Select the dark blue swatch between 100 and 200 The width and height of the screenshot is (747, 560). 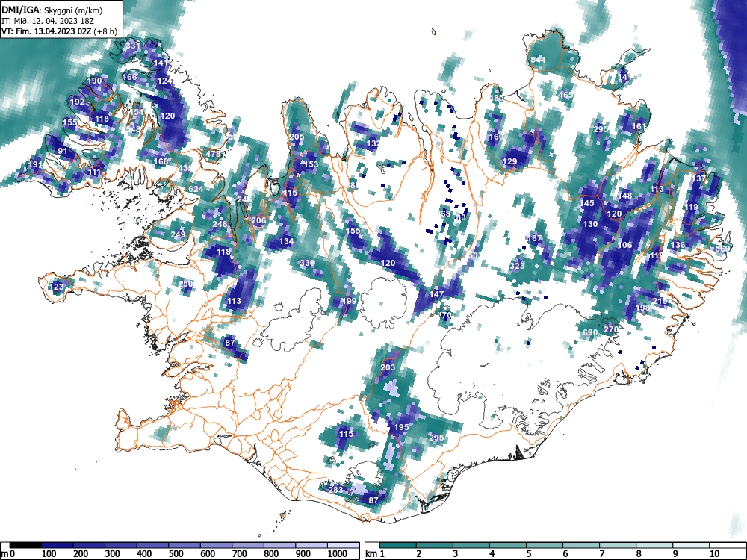click(58, 545)
